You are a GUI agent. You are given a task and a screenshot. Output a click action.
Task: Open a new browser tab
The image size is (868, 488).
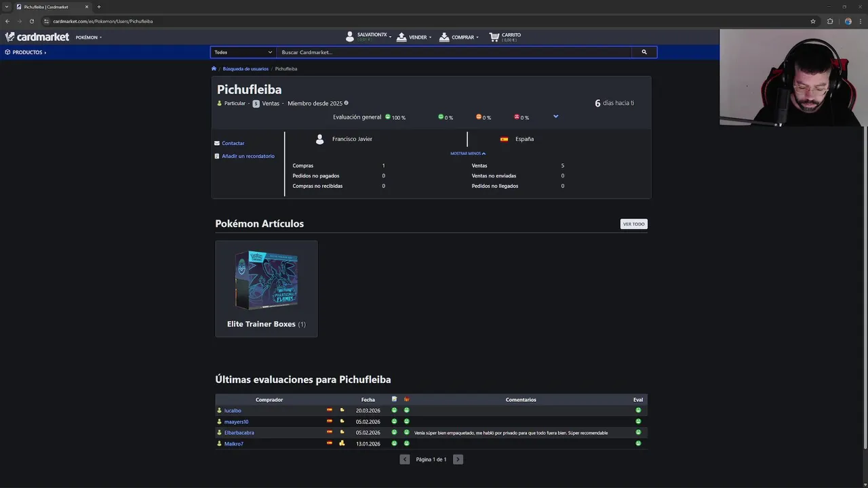click(99, 7)
